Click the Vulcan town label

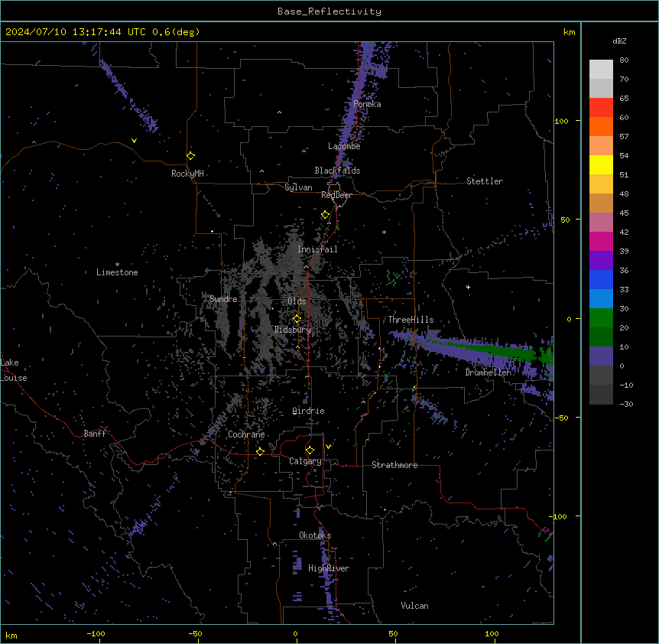(415, 606)
